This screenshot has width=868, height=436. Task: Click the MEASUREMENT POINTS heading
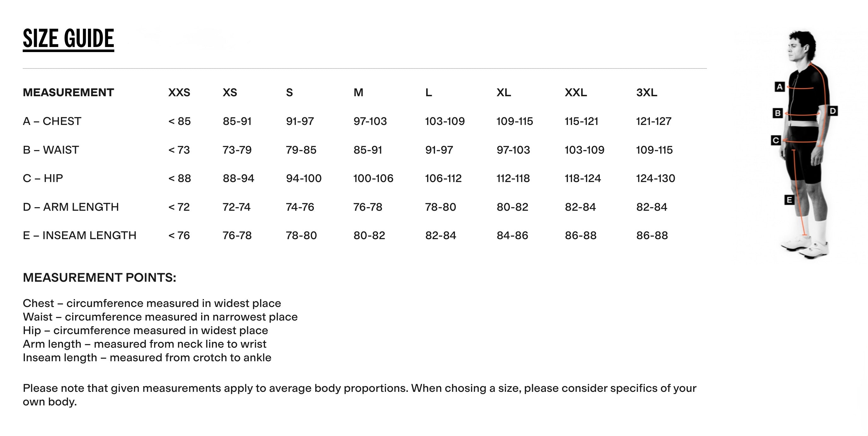coord(99,278)
